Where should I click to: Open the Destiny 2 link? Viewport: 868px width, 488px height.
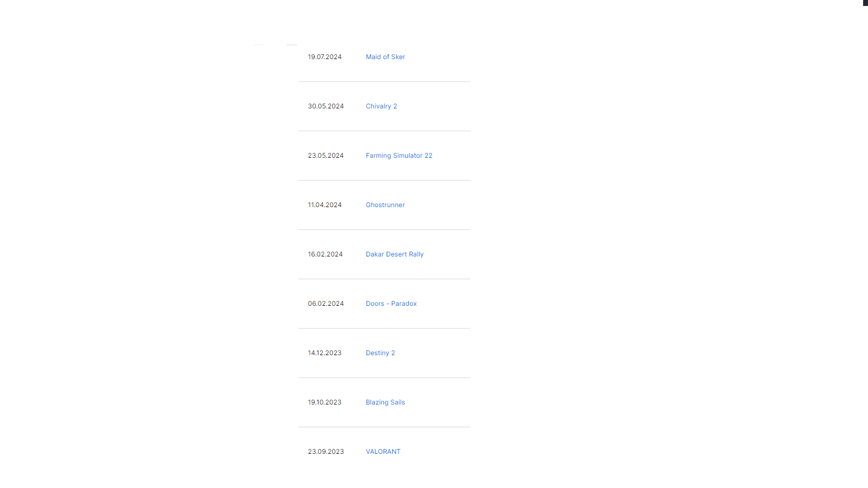click(x=380, y=353)
